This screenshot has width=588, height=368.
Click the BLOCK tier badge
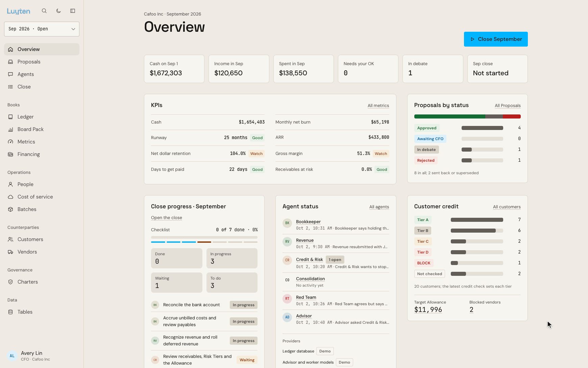[x=424, y=263]
